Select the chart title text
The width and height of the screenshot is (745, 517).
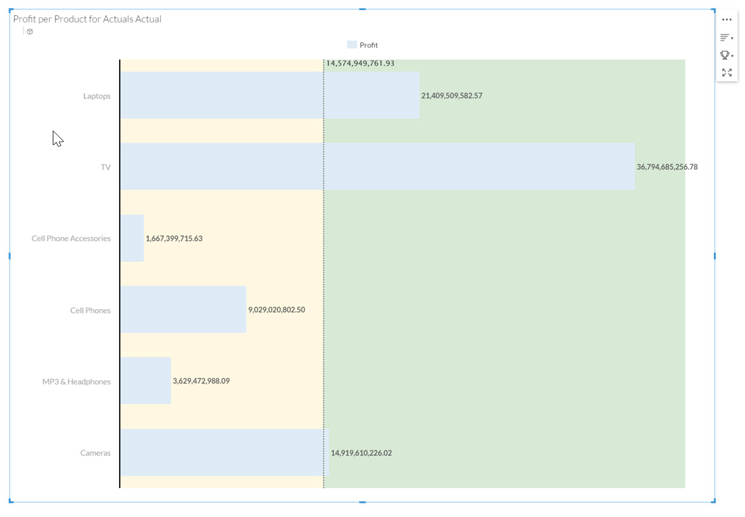[87, 19]
